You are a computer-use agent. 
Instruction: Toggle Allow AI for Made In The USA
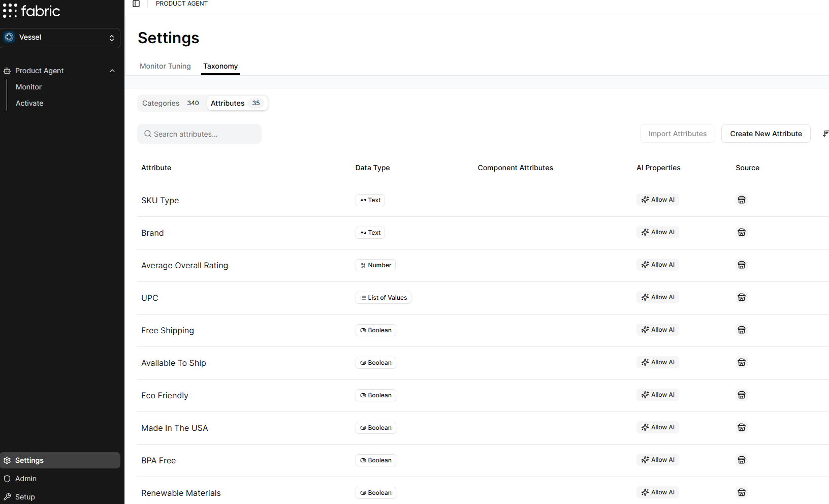pyautogui.click(x=658, y=427)
